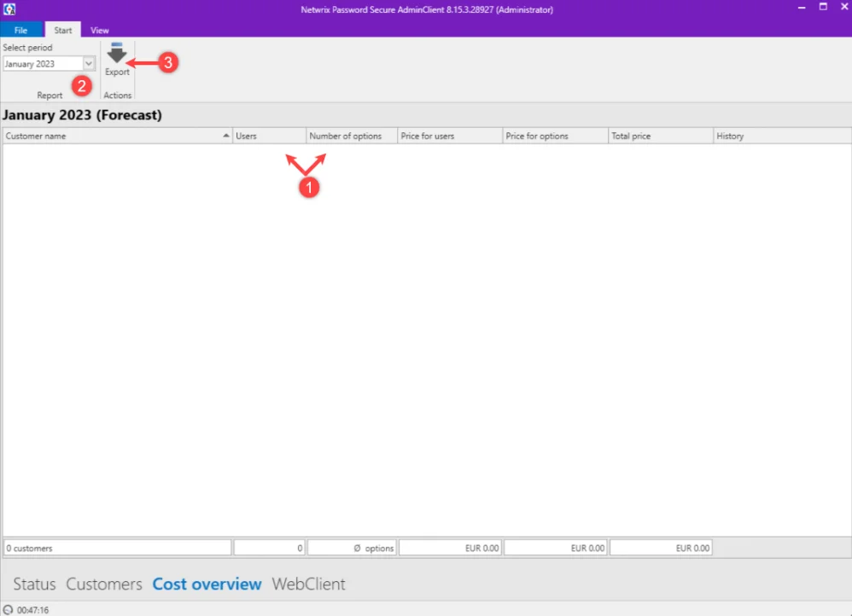852x616 pixels.
Task: Click the Export download arrow icon
Action: pos(117,53)
